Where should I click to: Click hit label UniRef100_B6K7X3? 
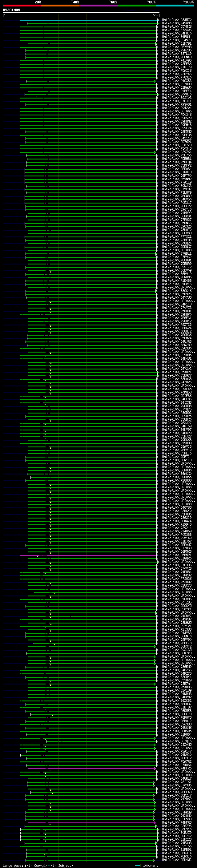pyautogui.click(x=177, y=653)
